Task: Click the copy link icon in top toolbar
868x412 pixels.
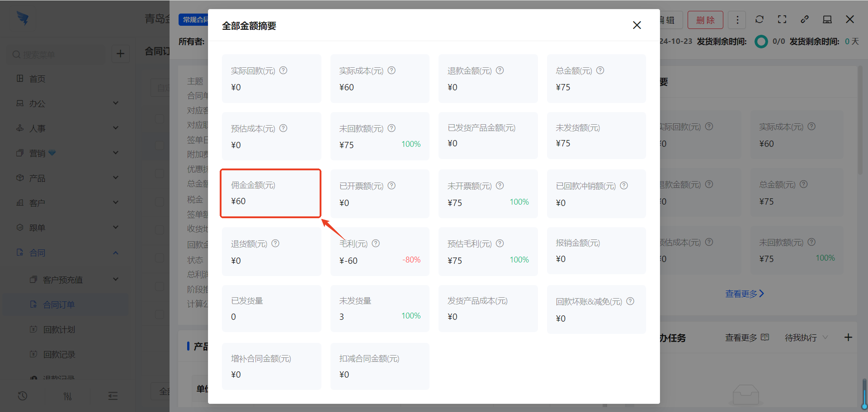Action: pos(805,19)
